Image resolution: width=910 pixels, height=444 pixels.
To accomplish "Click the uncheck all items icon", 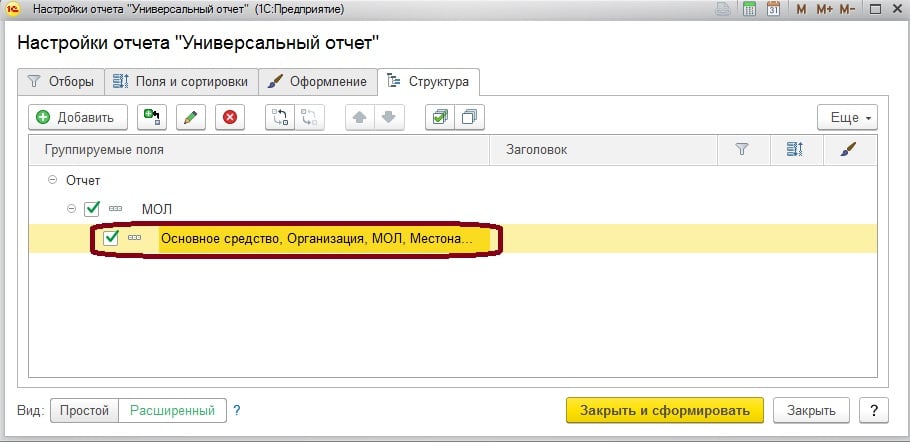I will pyautogui.click(x=468, y=117).
